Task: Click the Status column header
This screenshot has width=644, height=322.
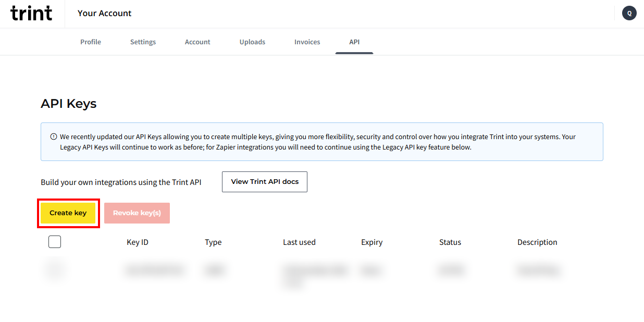Action: click(x=450, y=242)
